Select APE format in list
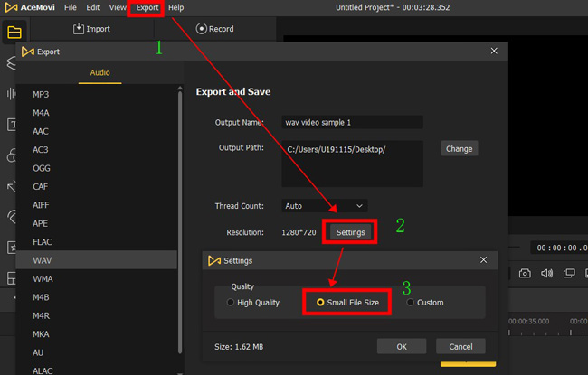This screenshot has width=588, height=375. (x=97, y=223)
